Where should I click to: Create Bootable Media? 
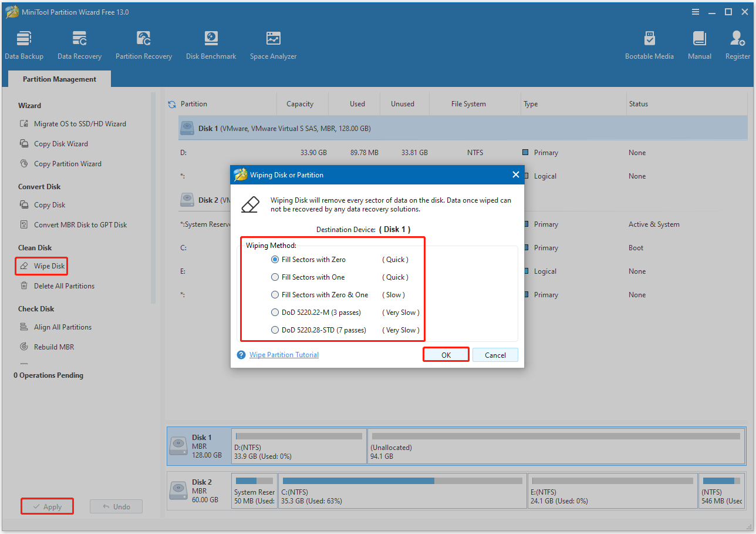649,44
